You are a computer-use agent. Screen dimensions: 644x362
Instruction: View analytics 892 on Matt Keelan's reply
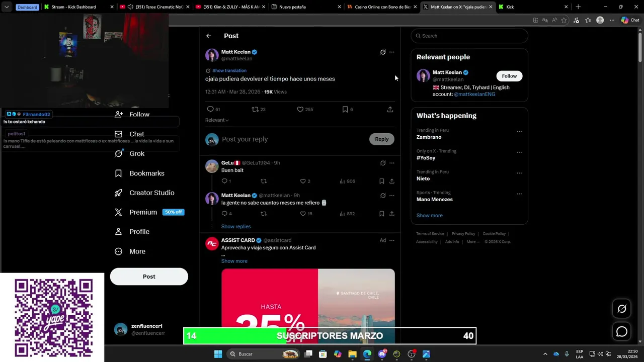pos(347,214)
